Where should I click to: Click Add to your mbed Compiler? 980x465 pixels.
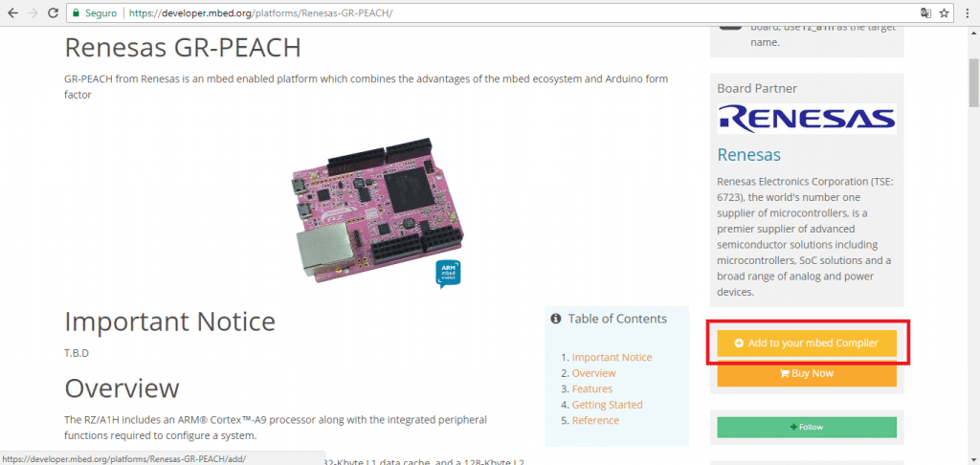pyautogui.click(x=806, y=343)
